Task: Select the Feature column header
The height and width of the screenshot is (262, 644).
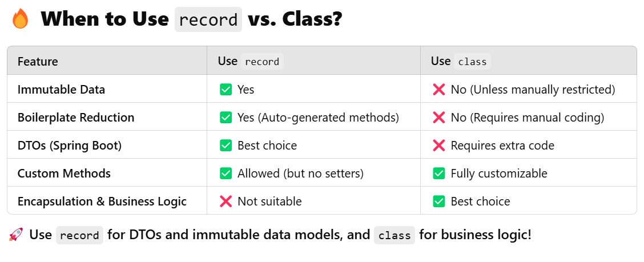Action: [38, 62]
